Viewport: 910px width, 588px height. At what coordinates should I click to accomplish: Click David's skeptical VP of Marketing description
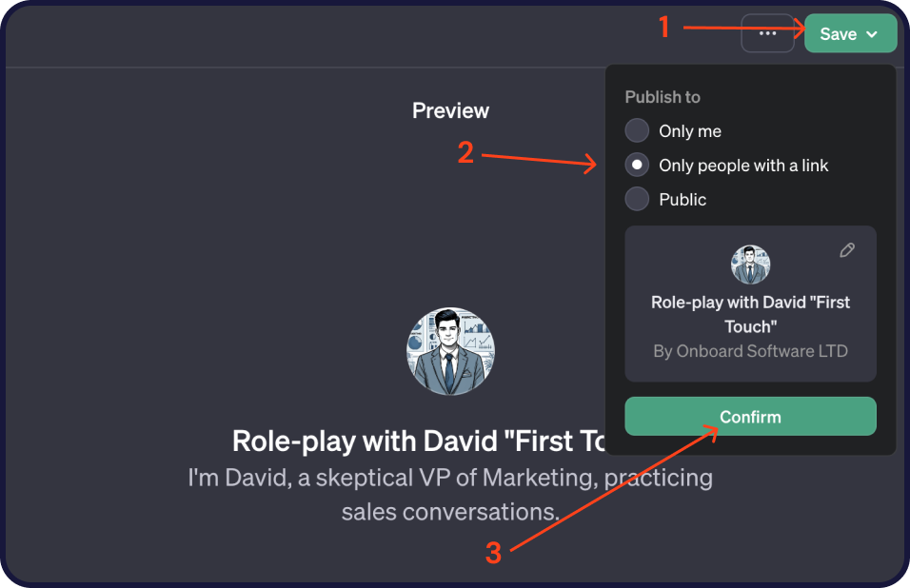450,495
